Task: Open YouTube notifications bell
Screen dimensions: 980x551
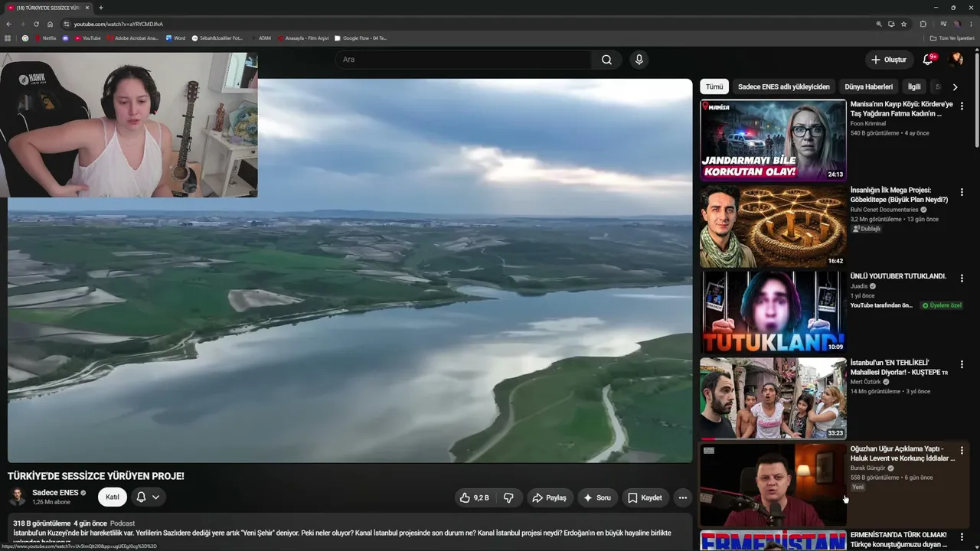Action: pos(928,60)
